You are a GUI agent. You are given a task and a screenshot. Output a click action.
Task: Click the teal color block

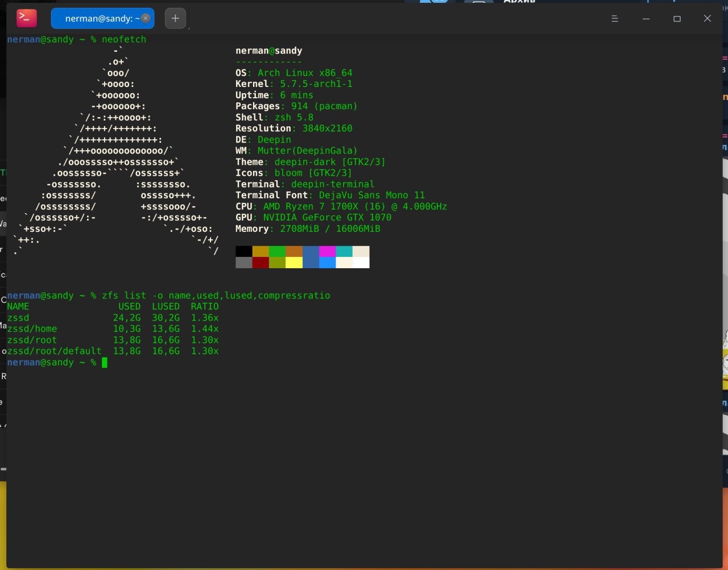[344, 251]
